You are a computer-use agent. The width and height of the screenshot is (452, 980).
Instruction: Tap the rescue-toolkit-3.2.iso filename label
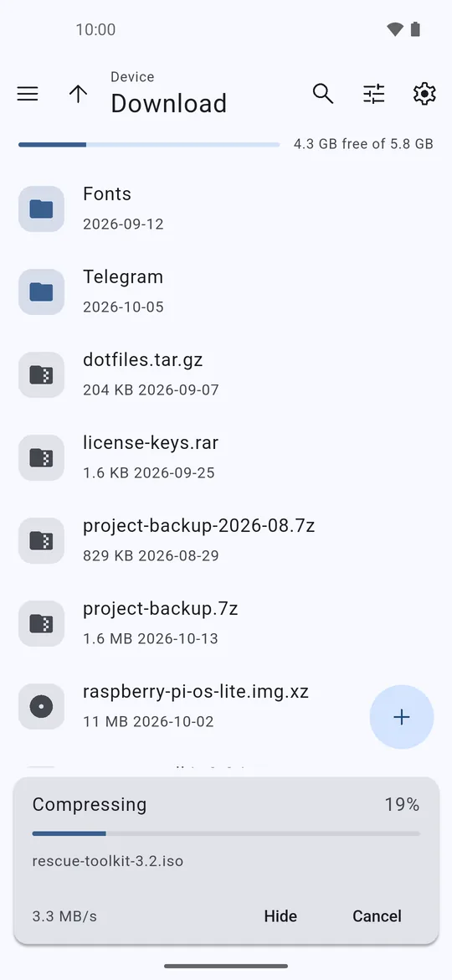pyautogui.click(x=108, y=861)
